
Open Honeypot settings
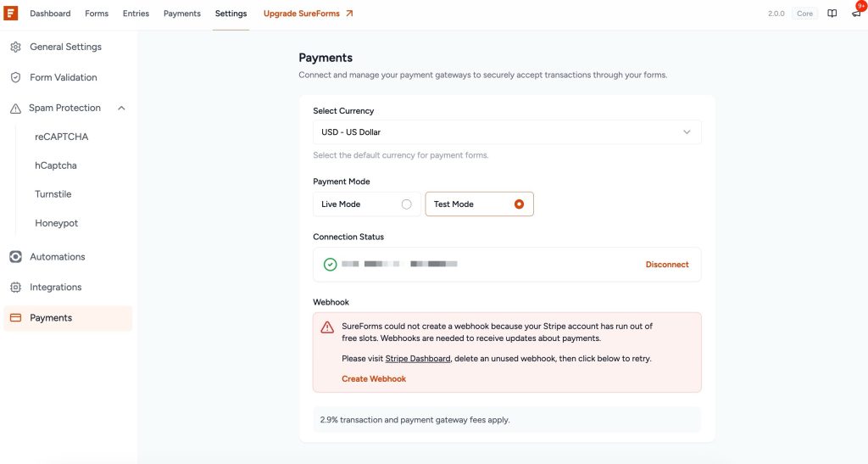(x=57, y=223)
